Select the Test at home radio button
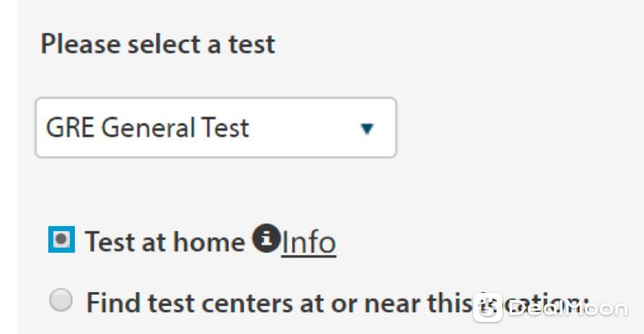Viewport: 644px width, 334px height. click(62, 239)
